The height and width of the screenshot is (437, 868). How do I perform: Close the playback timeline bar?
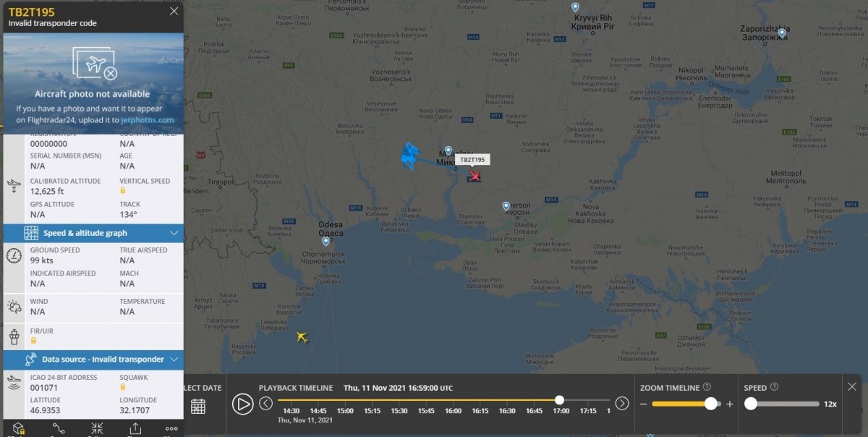[x=852, y=386]
